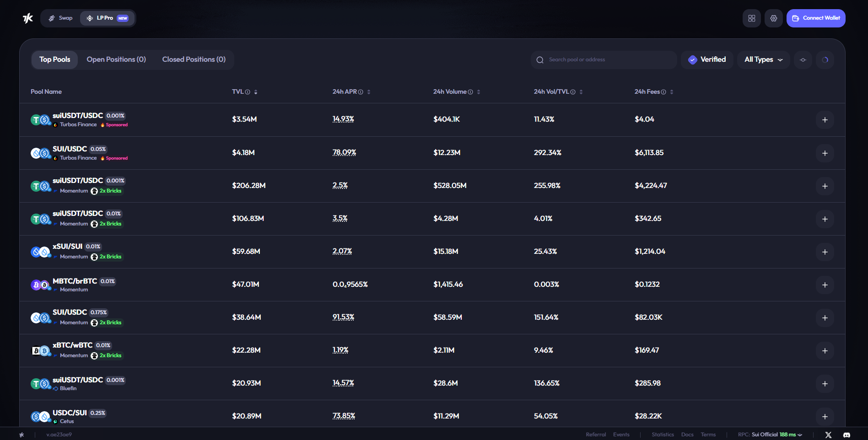The height and width of the screenshot is (440, 868).
Task: Open the Statistics footer link
Action: coord(663,435)
